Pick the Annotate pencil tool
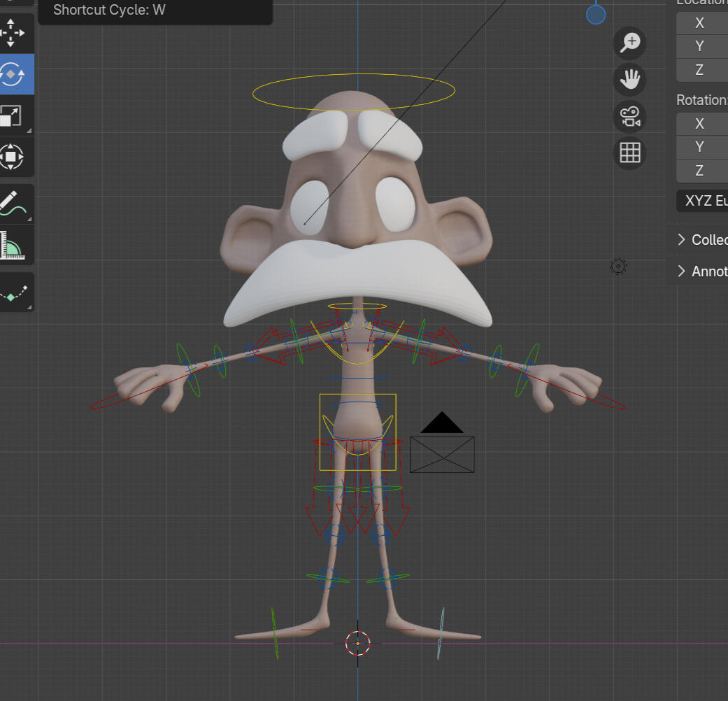 [x=13, y=203]
